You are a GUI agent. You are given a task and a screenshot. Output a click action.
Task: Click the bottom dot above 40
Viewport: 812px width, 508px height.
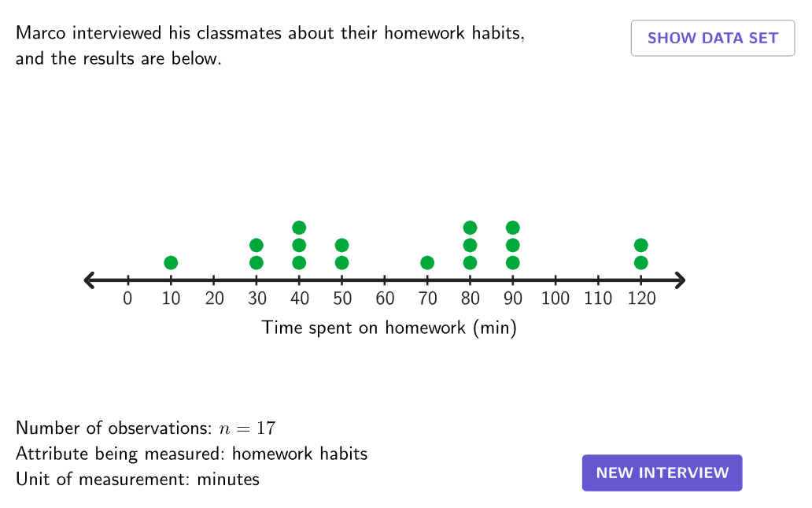pyautogui.click(x=299, y=263)
